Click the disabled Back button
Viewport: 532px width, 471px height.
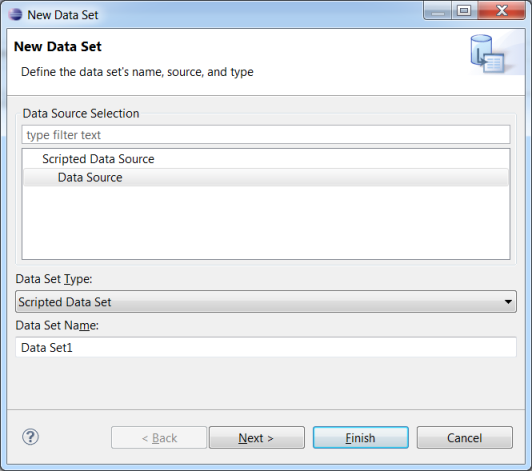coord(159,438)
